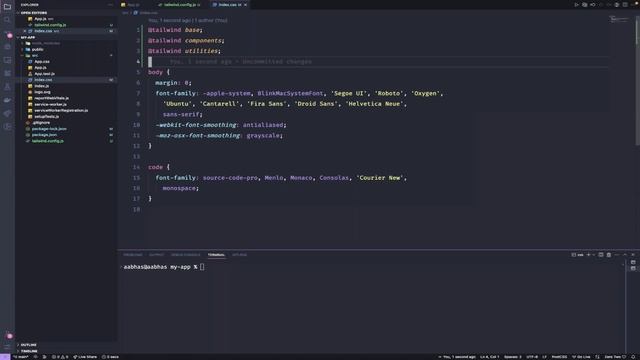Open the Explorer more actions ellipsis

110,5
